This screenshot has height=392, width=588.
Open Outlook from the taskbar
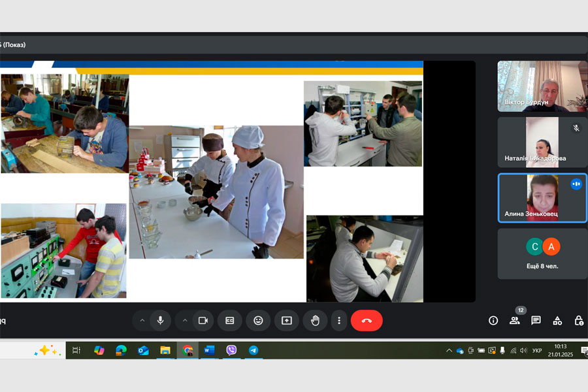click(143, 350)
